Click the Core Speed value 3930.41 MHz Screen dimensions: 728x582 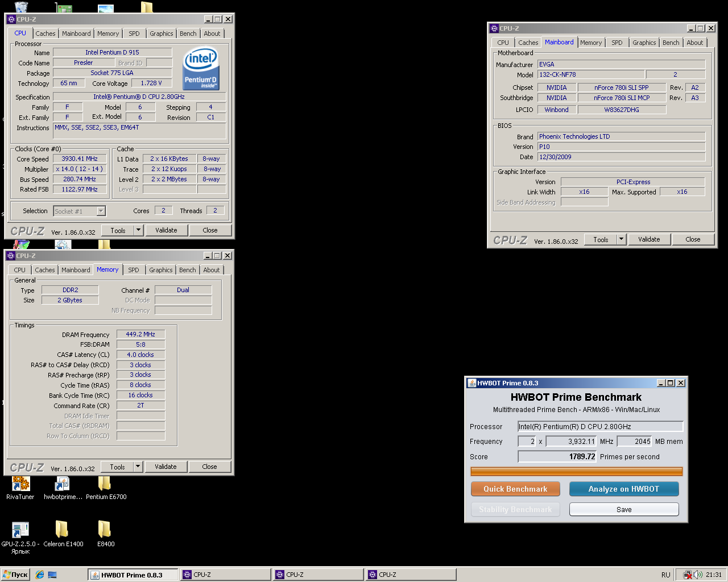click(80, 159)
